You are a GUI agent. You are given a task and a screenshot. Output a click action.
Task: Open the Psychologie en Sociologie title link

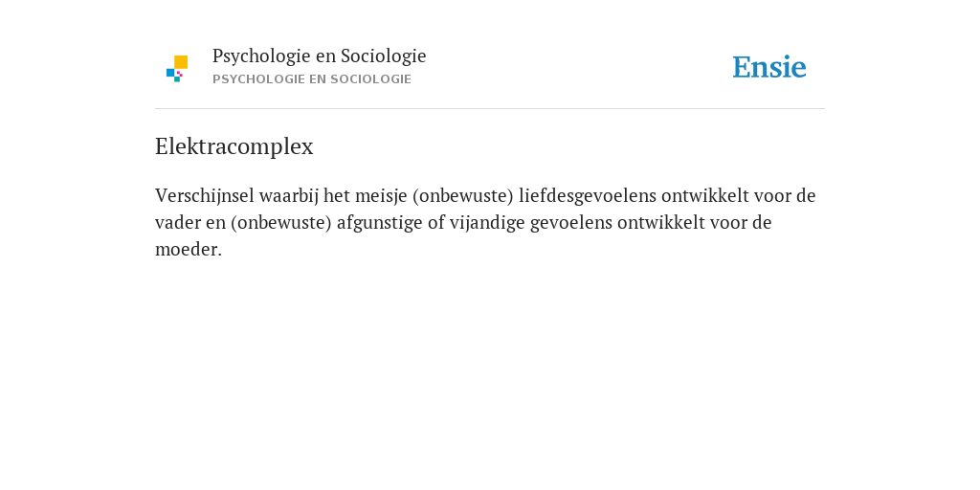tap(319, 56)
